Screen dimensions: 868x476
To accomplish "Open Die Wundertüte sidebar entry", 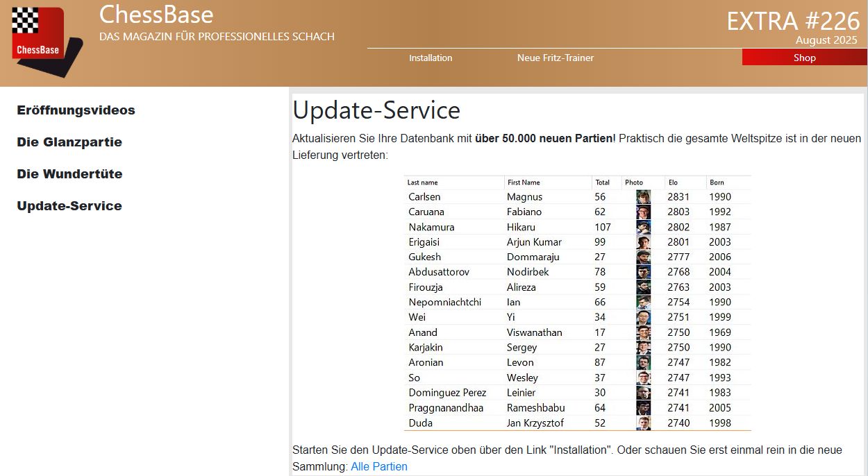I will click(69, 174).
